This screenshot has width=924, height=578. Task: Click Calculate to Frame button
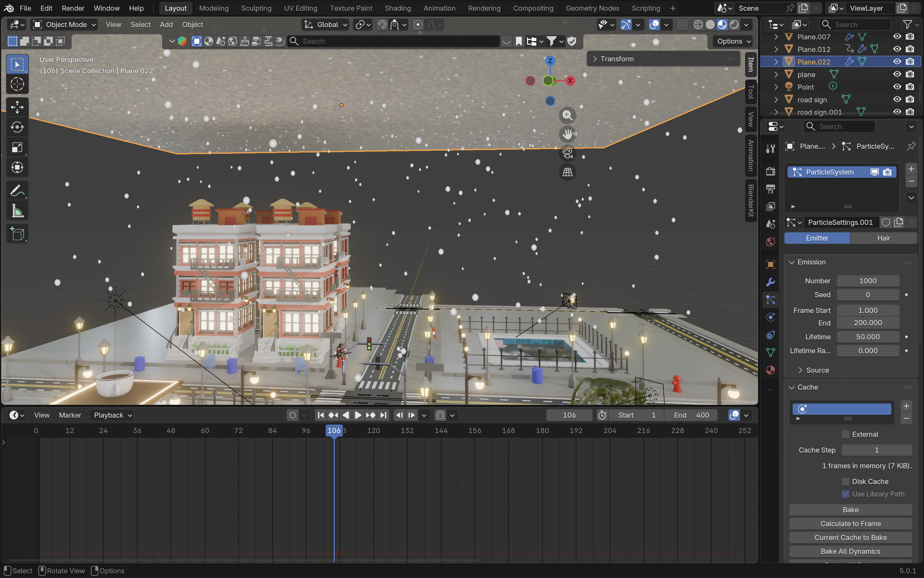click(x=850, y=523)
